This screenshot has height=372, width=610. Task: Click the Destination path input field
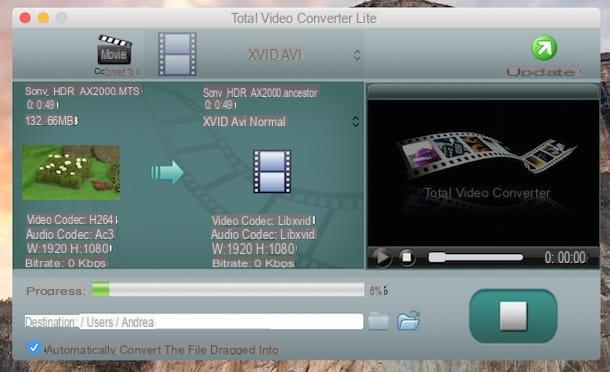click(x=194, y=322)
